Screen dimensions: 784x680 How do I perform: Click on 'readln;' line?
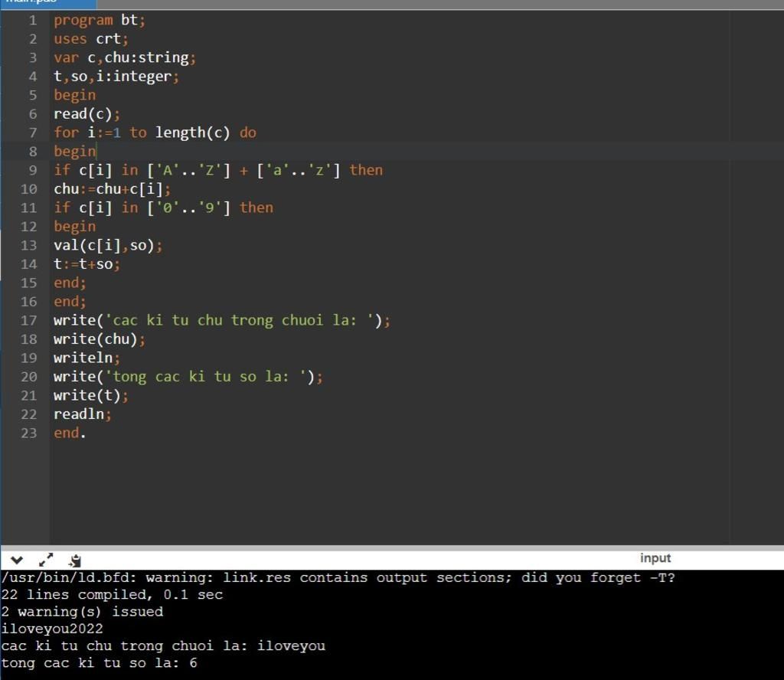[x=83, y=414]
